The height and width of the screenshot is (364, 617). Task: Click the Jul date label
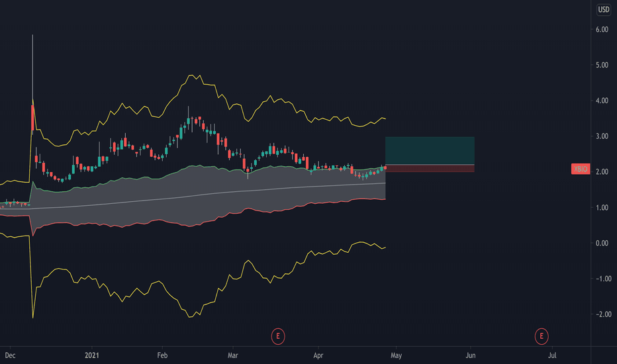click(553, 355)
